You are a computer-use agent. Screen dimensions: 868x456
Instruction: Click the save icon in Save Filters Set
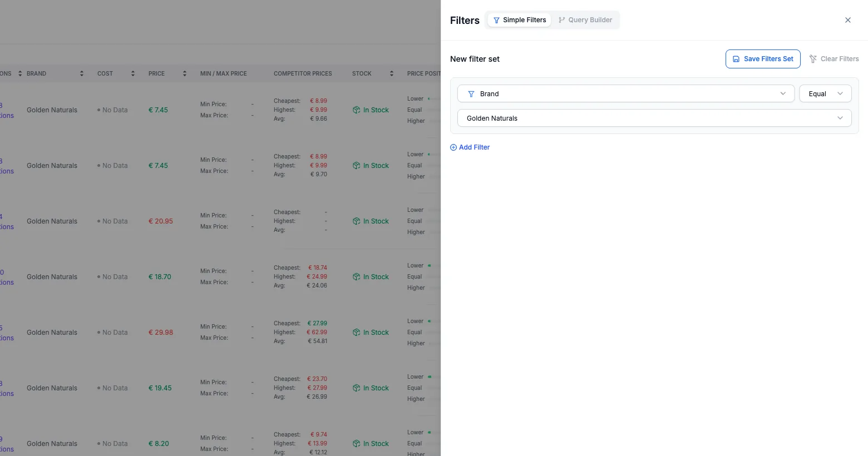(x=736, y=59)
